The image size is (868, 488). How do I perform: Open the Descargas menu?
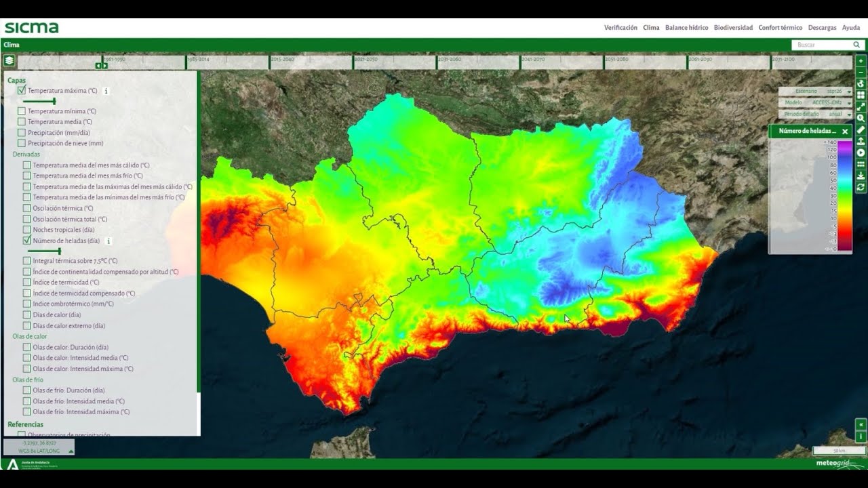pyautogui.click(x=822, y=28)
